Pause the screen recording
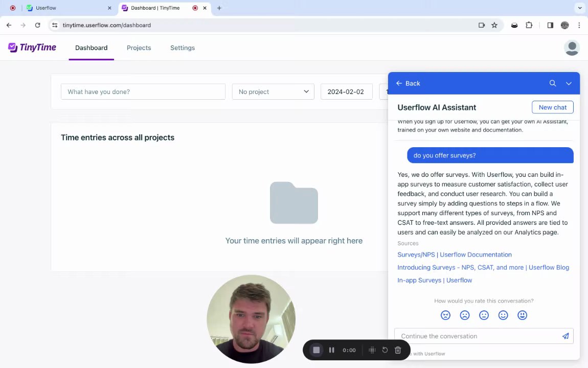Screen dimensions: 588x368 [331, 350]
